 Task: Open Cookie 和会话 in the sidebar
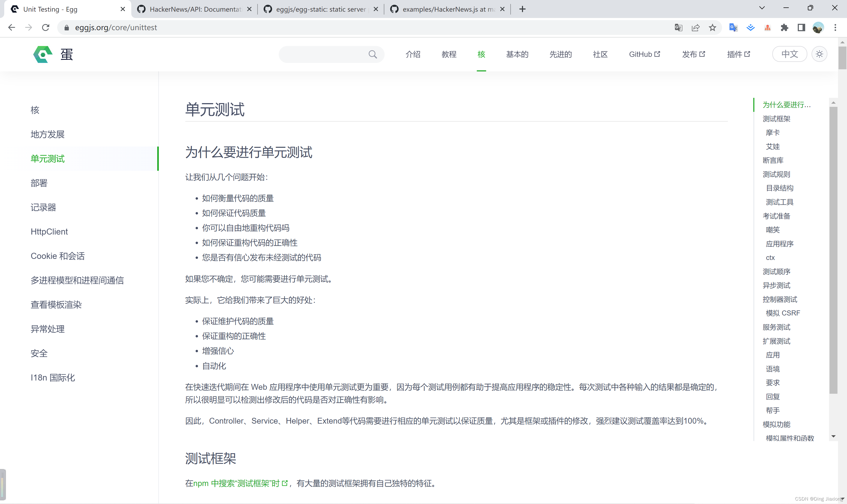click(58, 256)
